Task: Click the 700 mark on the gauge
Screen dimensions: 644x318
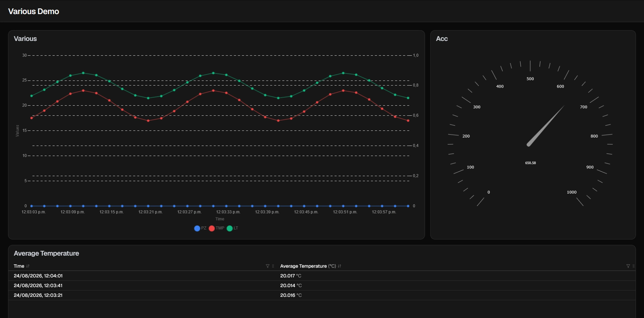Action: [x=584, y=107]
